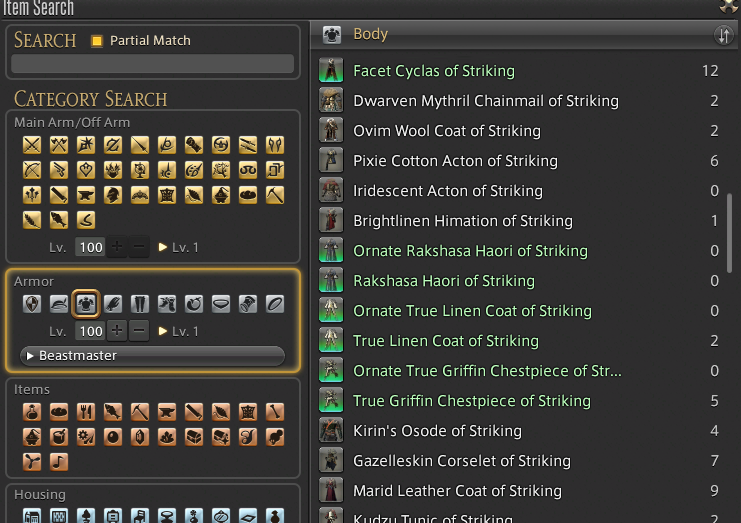741x523 pixels.
Task: Open the treasure chest Miscellany category
Action: pyautogui.click(x=194, y=437)
